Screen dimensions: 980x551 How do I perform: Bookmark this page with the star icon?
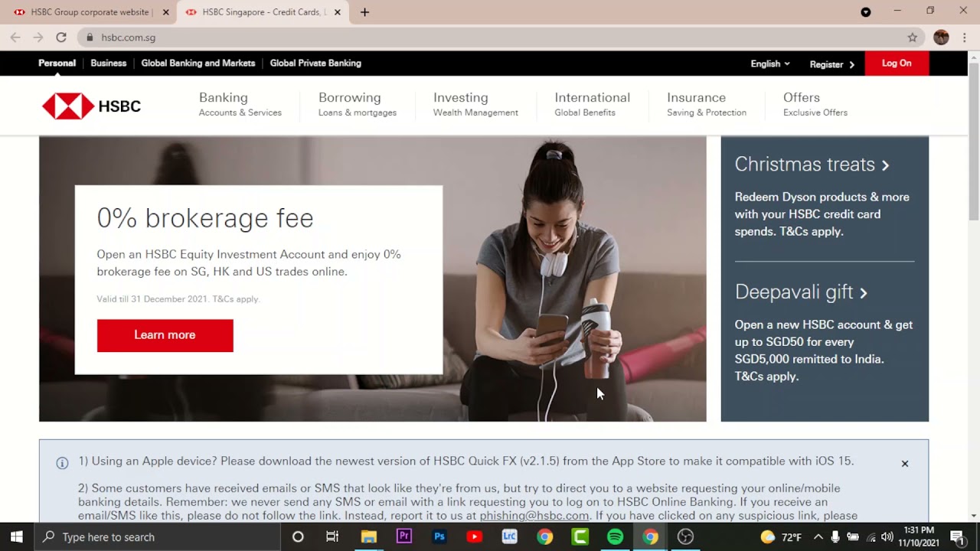[913, 37]
